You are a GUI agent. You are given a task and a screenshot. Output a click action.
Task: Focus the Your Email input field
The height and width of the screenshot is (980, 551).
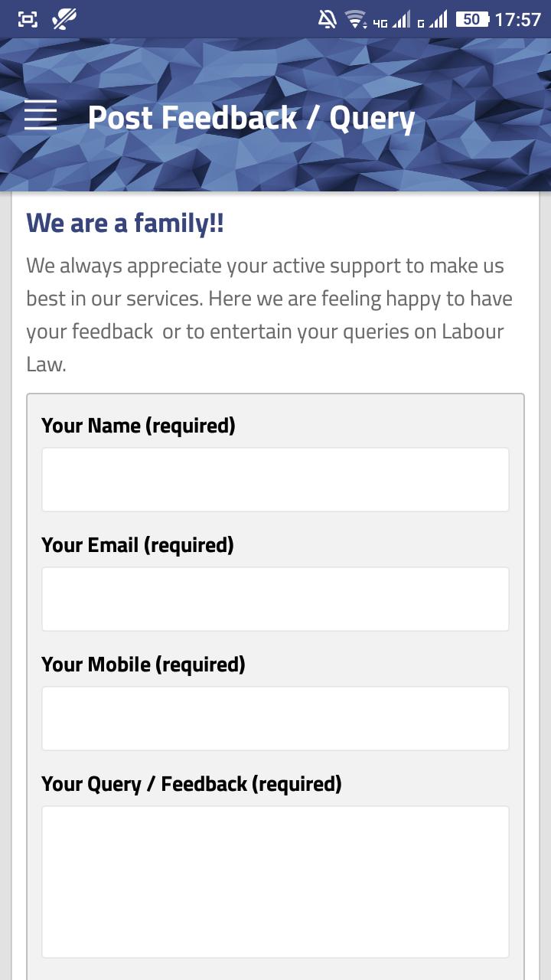pos(275,599)
